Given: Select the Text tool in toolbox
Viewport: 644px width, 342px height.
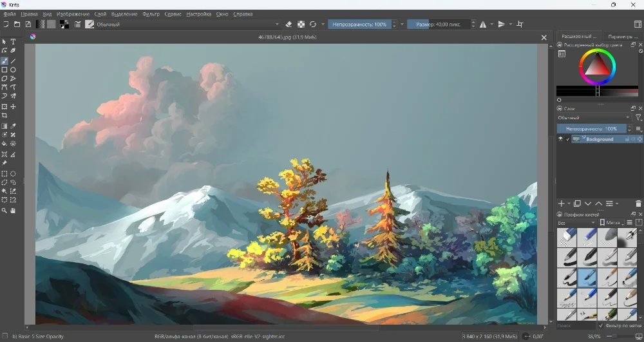Looking at the screenshot, I should coord(13,41).
